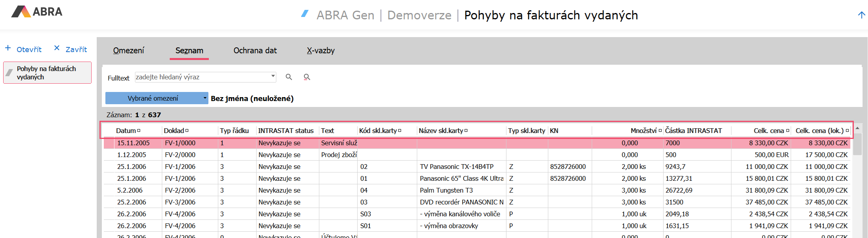Click the vertical scrollbar thumb of the table
Image resolution: width=868 pixels, height=238 pixels.
(857, 144)
